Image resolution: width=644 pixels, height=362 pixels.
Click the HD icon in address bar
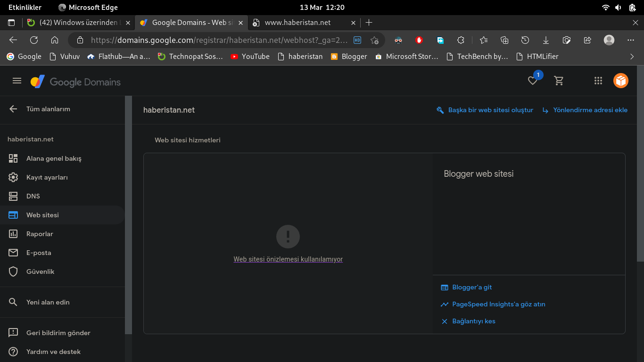click(x=357, y=40)
